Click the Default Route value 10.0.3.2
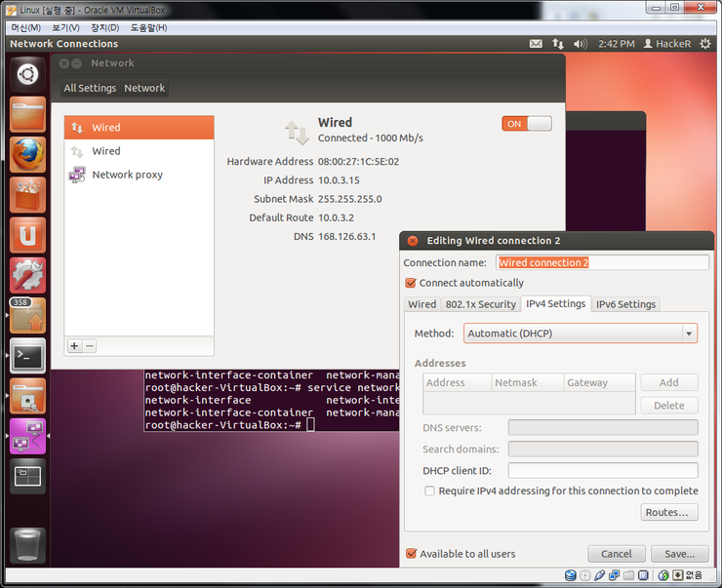This screenshot has height=588, width=722. [336, 217]
